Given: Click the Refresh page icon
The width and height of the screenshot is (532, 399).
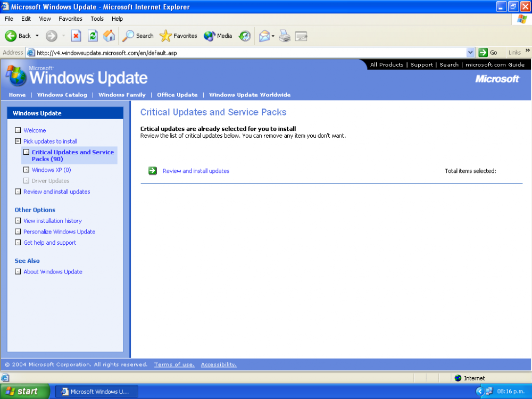Looking at the screenshot, I should point(93,36).
